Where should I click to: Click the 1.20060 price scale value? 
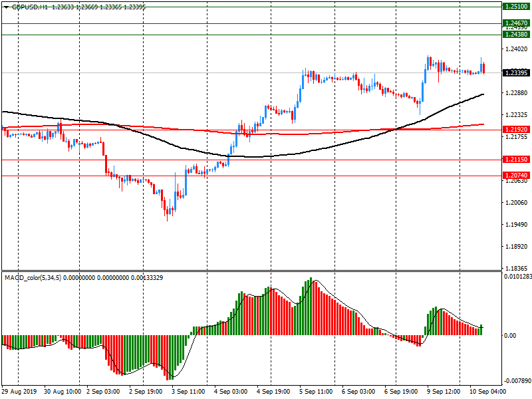517,203
